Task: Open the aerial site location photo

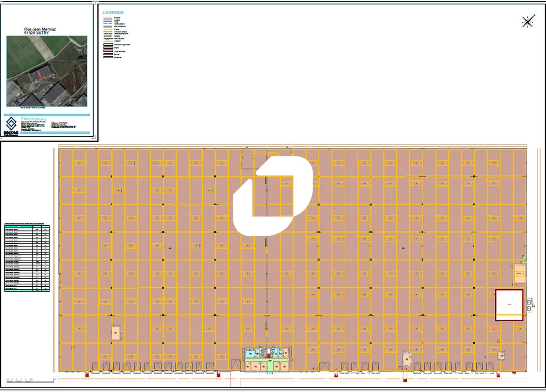Action: [x=47, y=71]
